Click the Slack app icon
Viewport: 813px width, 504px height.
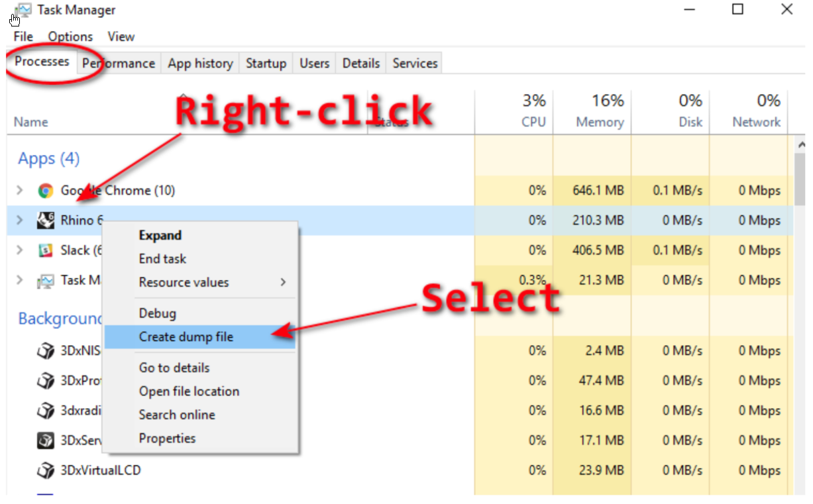[45, 250]
